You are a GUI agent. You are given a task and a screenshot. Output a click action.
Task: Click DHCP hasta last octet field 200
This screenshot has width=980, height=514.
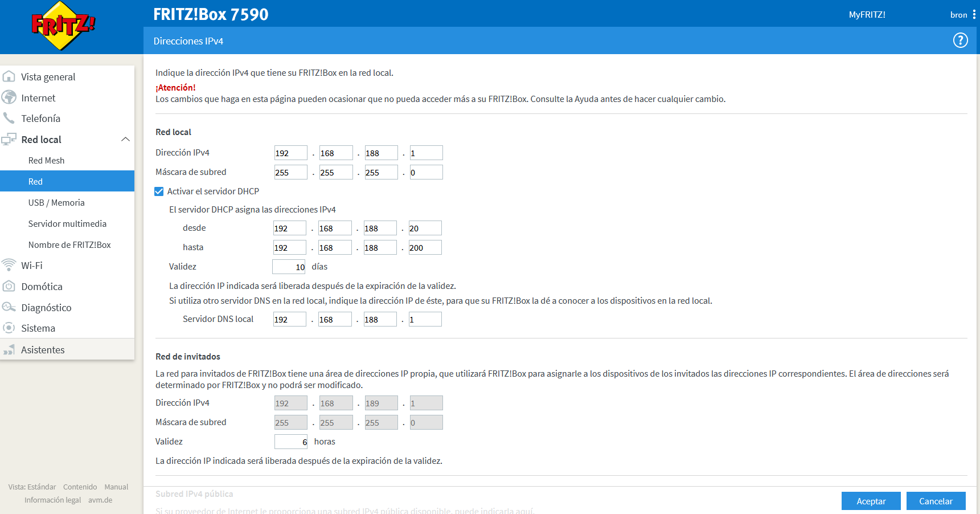(x=425, y=247)
